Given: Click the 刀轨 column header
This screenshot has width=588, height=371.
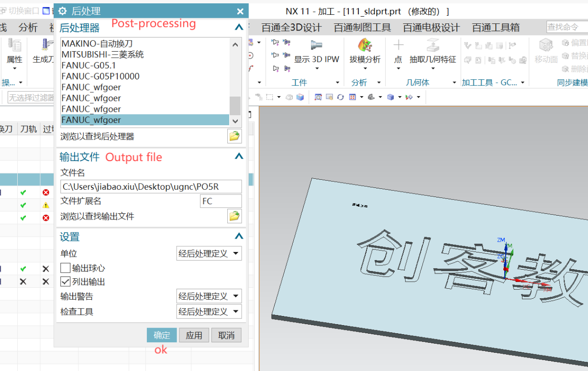Looking at the screenshot, I should [29, 129].
